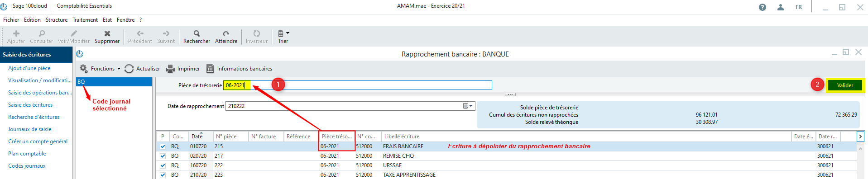Click the Ajouter plus icon
Image resolution: width=868 pixels, height=179 pixels.
click(16, 33)
